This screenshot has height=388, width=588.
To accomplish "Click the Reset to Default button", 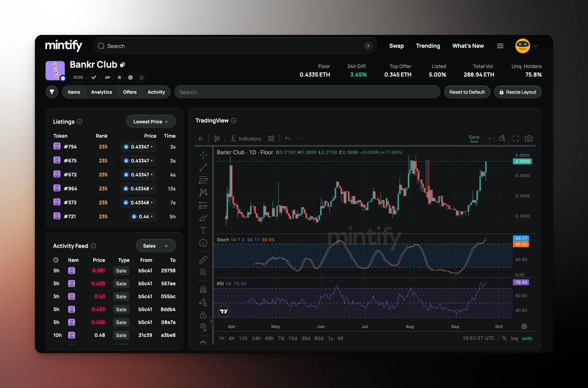I will pyautogui.click(x=467, y=92).
